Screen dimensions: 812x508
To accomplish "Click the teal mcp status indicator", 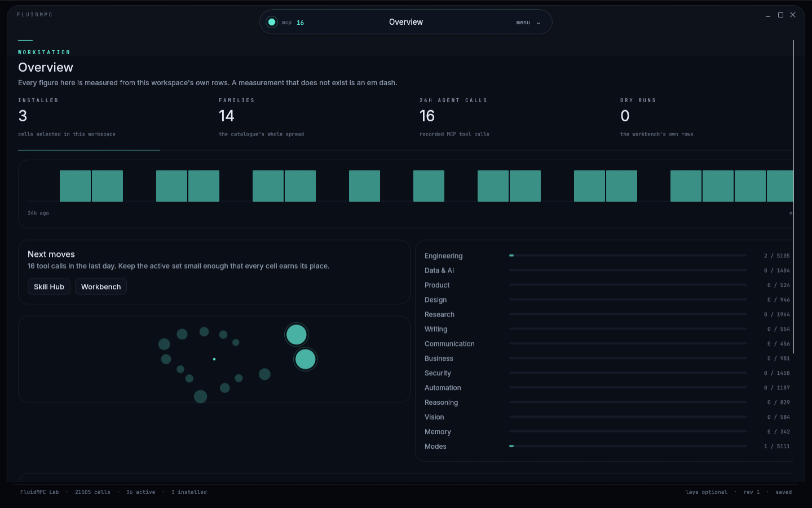I will [272, 22].
